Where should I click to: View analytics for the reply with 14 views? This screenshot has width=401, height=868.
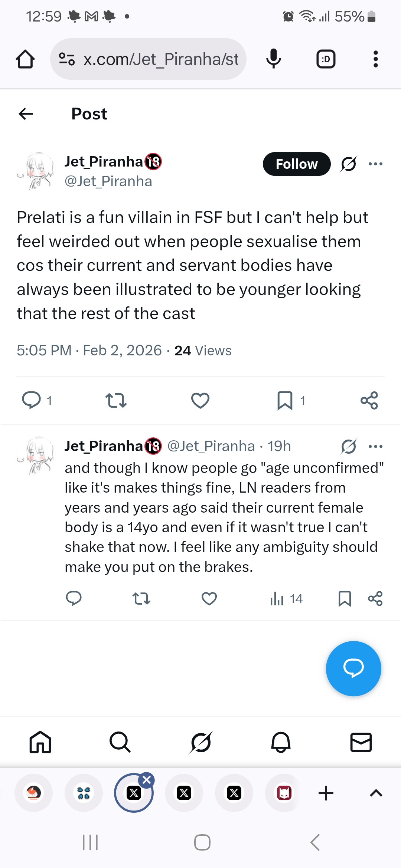tap(286, 599)
